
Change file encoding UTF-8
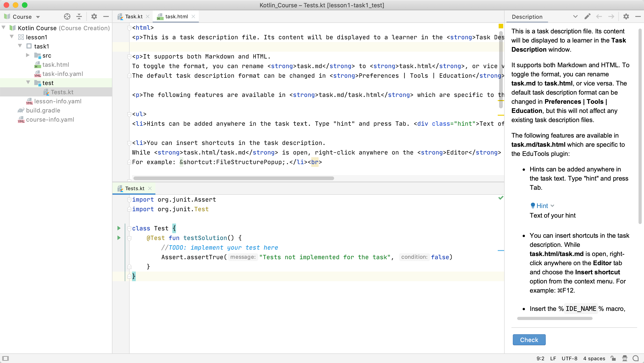click(x=569, y=358)
